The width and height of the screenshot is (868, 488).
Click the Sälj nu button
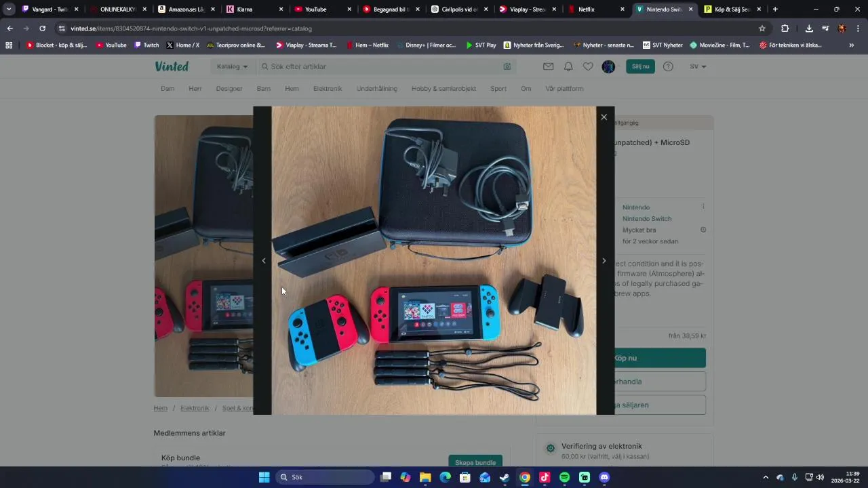tap(640, 66)
